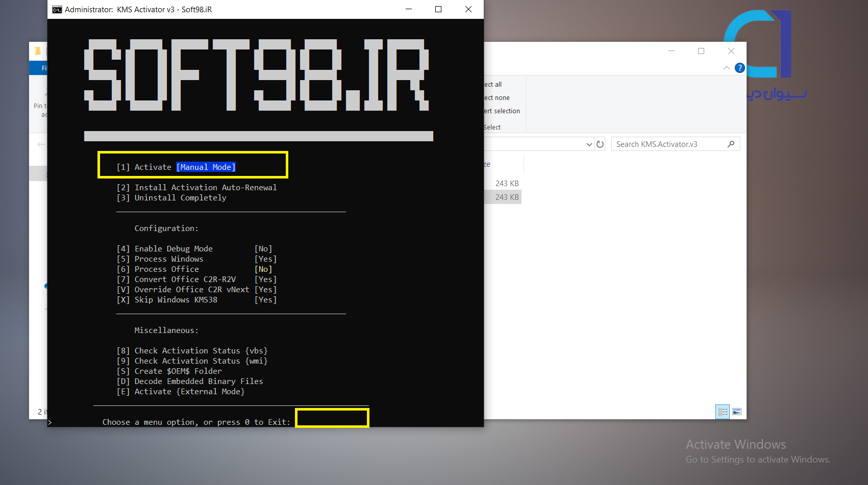The image size is (868, 485).
Task: Click the 'Configuration:' heading
Action: pyautogui.click(x=166, y=228)
